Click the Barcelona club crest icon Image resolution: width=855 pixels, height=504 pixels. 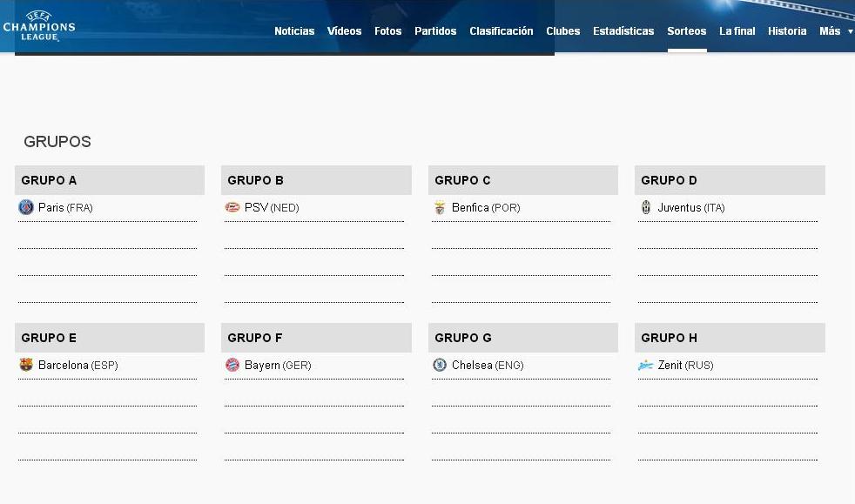click(26, 365)
